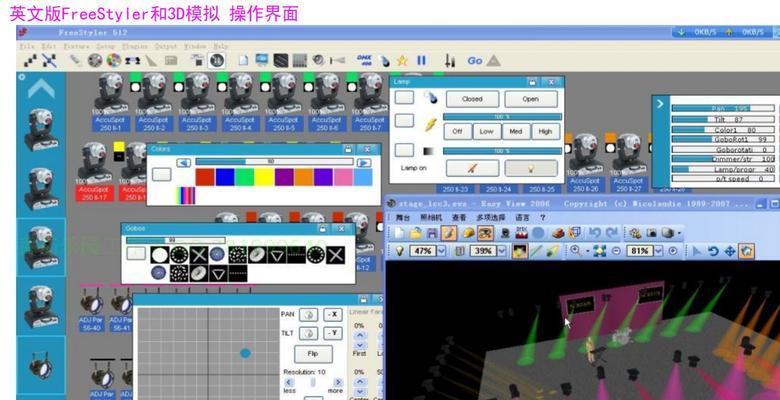Open the Fixture menu in FreeStyler
Screen dimensions: 780x400
point(76,46)
